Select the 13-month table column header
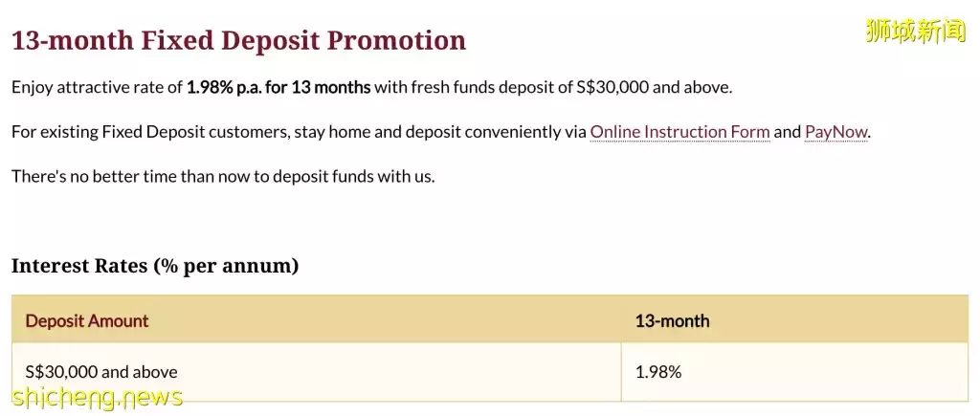Screen dimensions: 980x416 coord(672,320)
